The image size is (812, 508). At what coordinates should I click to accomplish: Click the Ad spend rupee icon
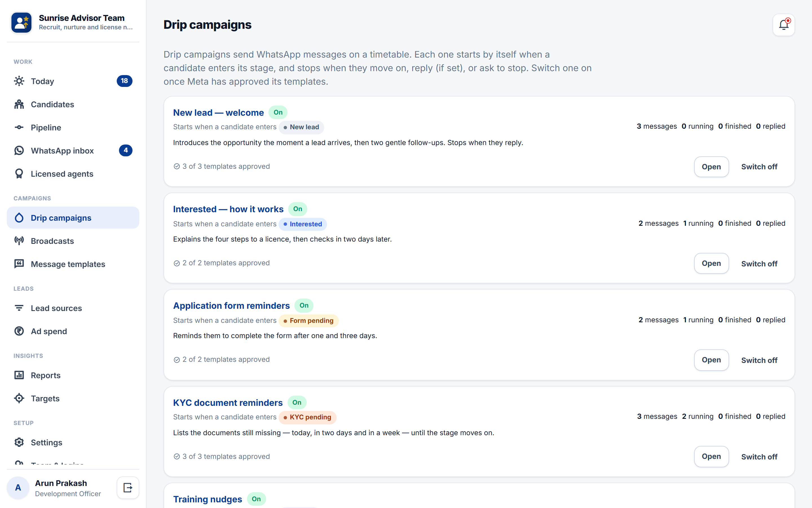point(19,331)
